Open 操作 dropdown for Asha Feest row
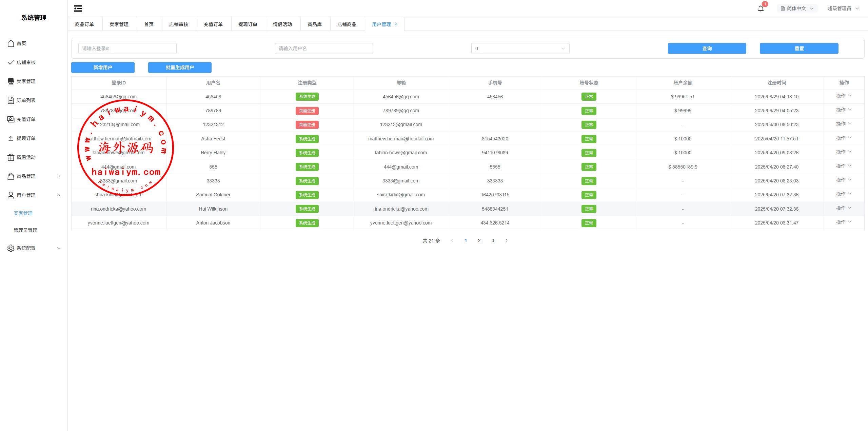Image resolution: width=868 pixels, height=431 pixels. (843, 138)
